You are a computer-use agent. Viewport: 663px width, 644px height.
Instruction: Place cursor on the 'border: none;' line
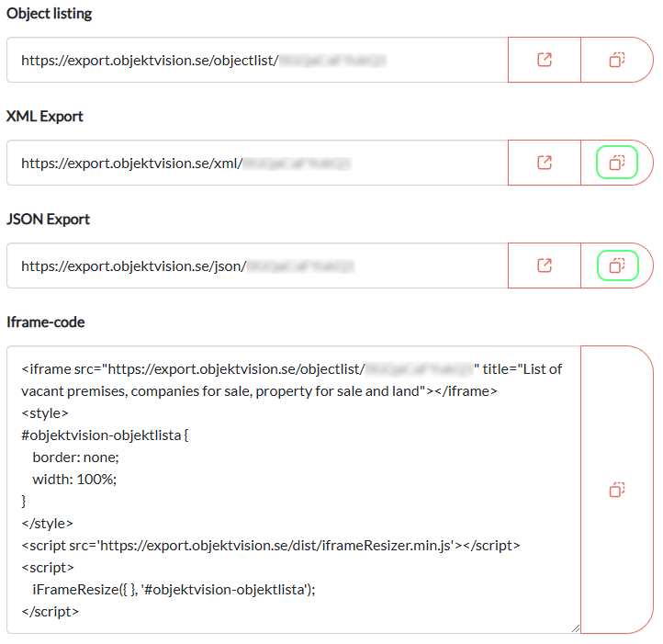coord(75,457)
